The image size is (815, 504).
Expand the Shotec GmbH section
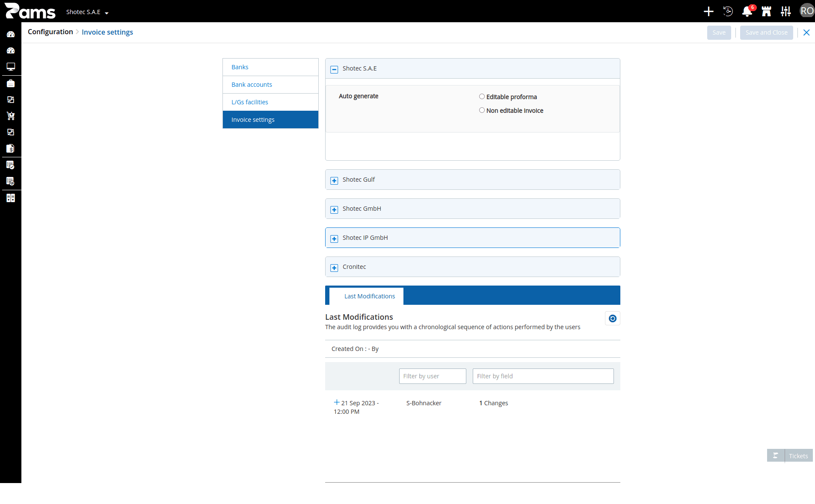coord(335,209)
